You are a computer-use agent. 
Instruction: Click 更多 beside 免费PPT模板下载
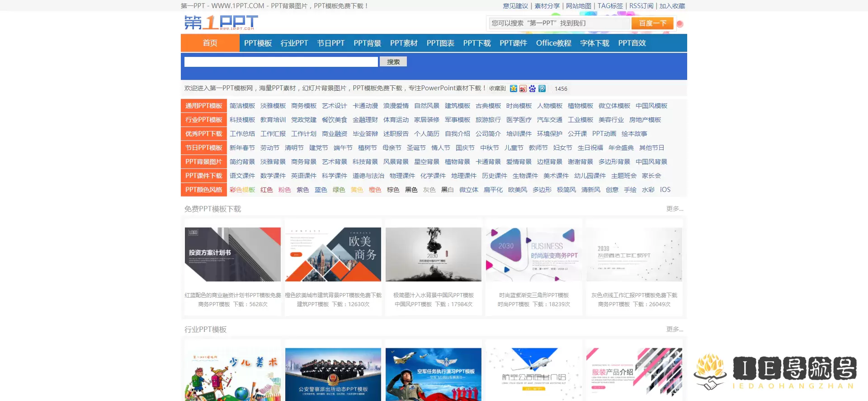tap(674, 209)
